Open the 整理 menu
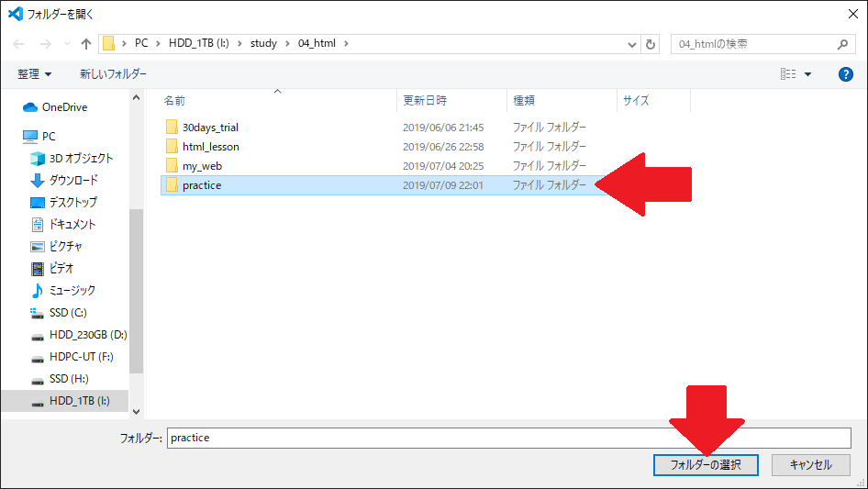 click(x=34, y=74)
